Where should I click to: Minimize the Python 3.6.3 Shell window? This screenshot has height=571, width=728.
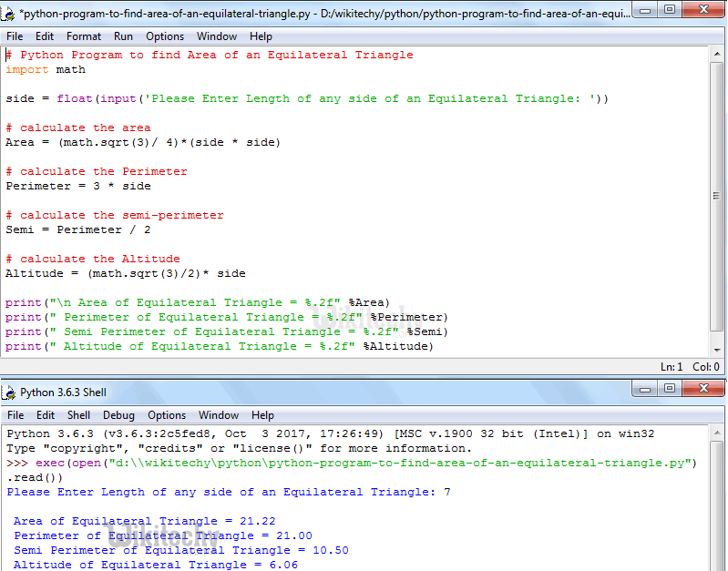pyautogui.click(x=648, y=389)
